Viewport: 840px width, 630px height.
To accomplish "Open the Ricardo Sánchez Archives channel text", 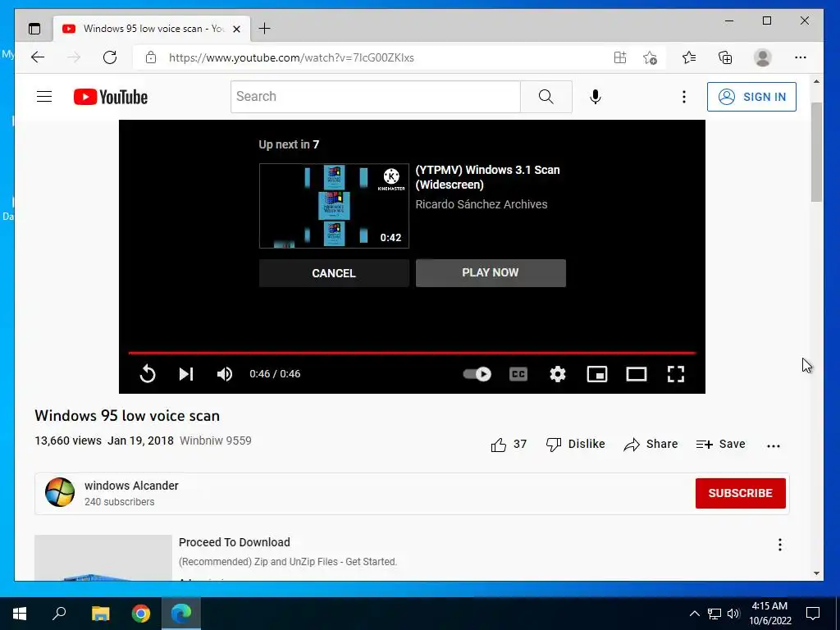I will (481, 204).
